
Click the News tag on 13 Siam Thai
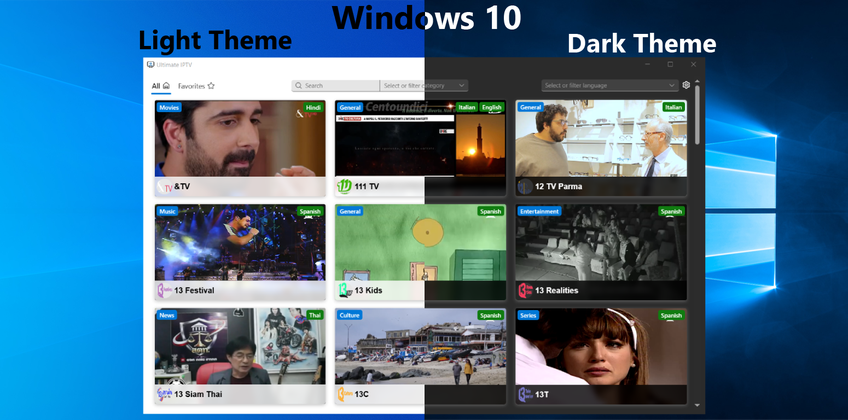coord(167,315)
